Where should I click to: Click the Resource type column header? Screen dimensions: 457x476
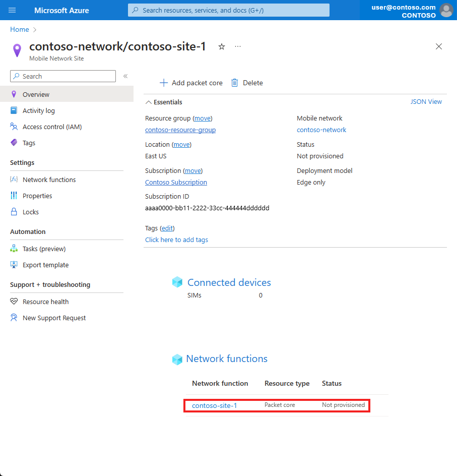(x=287, y=383)
